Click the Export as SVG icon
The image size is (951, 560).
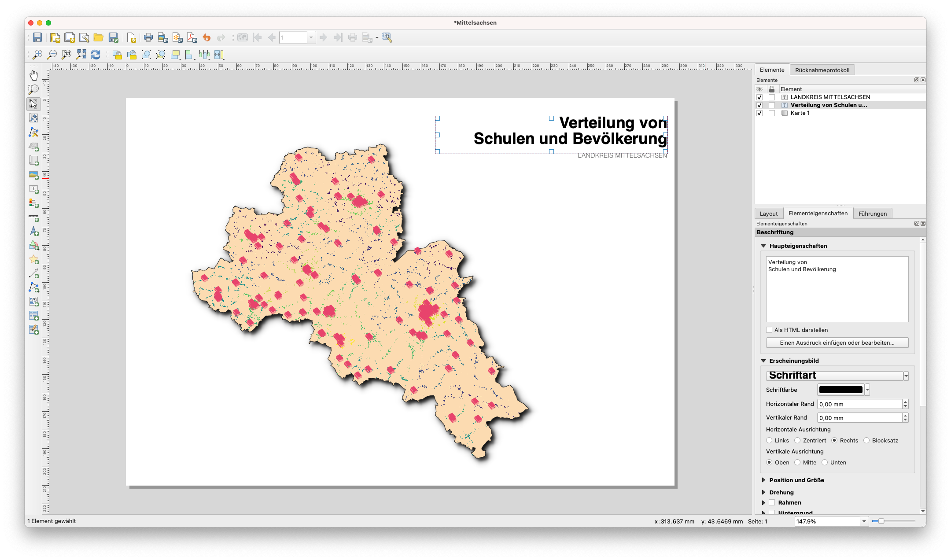point(177,38)
